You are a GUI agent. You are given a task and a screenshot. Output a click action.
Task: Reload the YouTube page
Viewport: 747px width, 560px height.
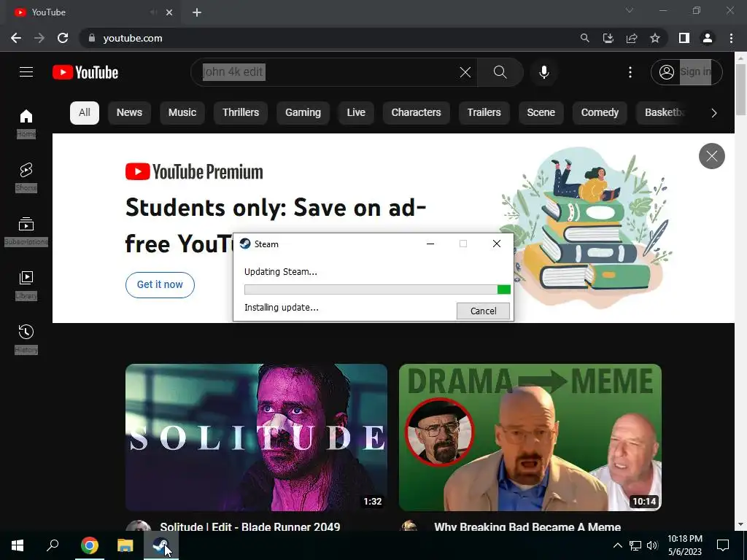pyautogui.click(x=63, y=38)
